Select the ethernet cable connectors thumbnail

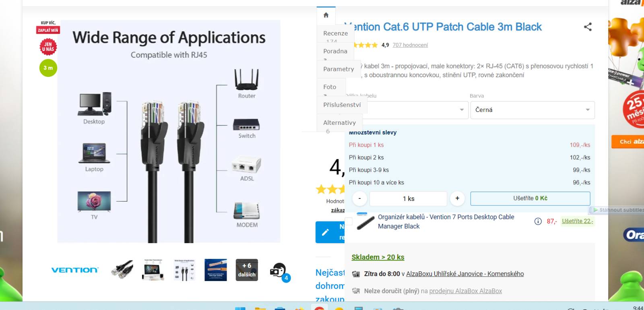click(x=122, y=270)
